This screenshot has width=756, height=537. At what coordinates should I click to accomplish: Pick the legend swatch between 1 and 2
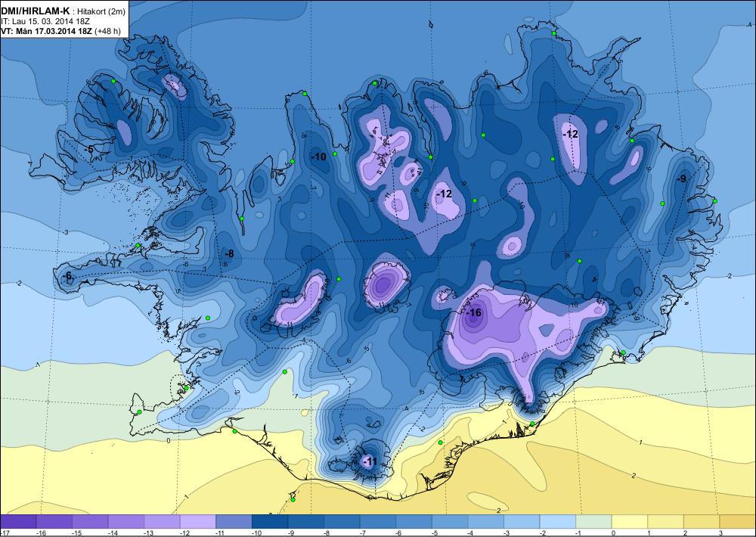coord(665,522)
